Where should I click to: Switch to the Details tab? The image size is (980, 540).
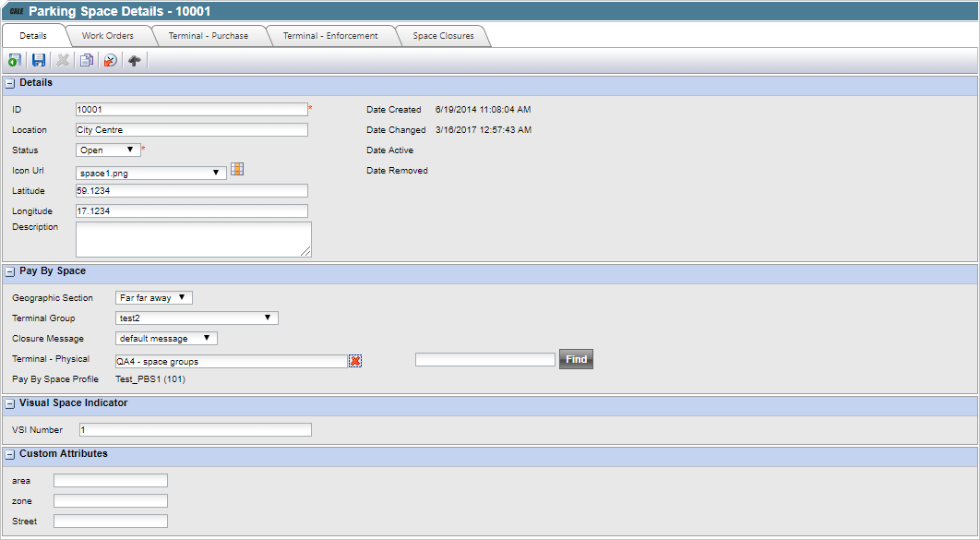(x=33, y=36)
